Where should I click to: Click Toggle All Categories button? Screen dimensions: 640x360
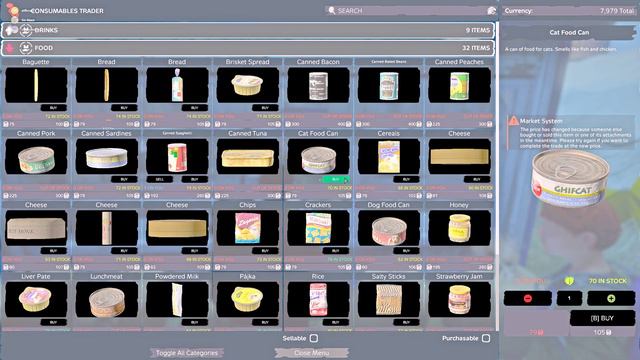point(187,353)
